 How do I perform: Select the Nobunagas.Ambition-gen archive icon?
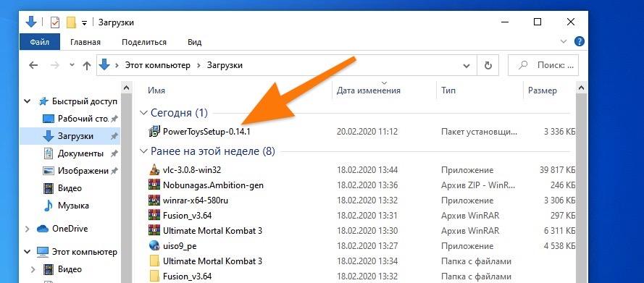click(154, 185)
